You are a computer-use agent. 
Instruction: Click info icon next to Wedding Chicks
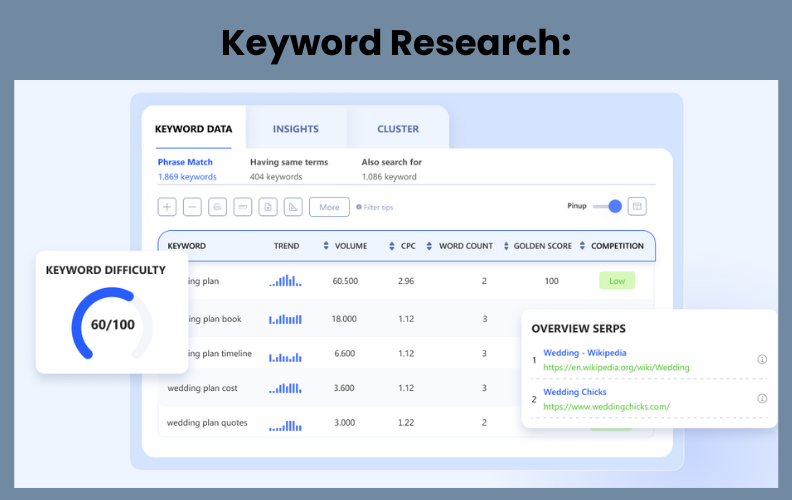coord(762,398)
